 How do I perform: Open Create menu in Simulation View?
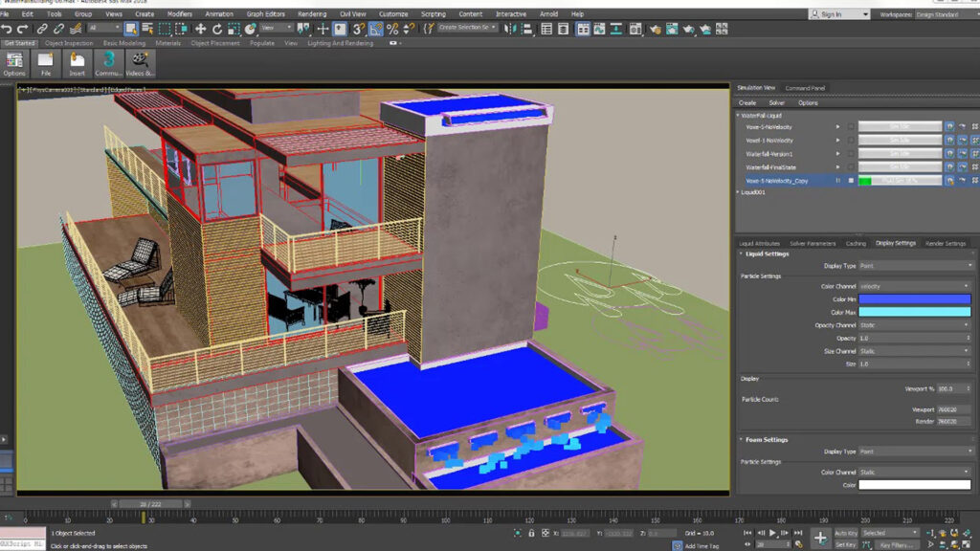point(746,103)
